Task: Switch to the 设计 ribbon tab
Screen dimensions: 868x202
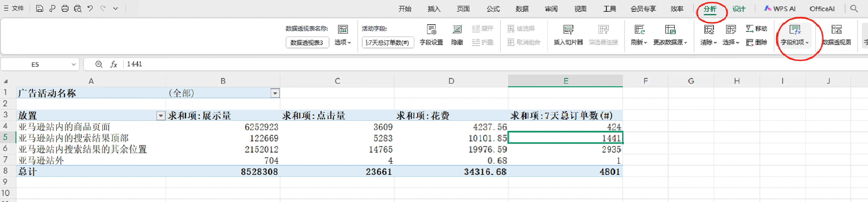Action: [739, 9]
